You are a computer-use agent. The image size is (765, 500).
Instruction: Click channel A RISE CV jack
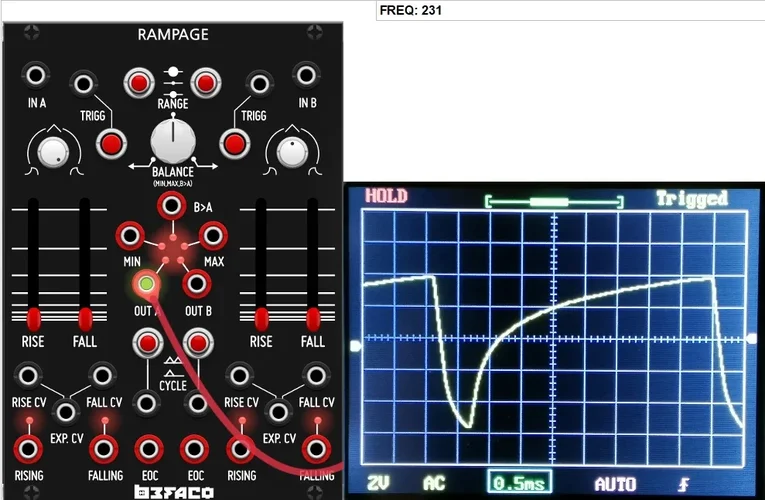(28, 376)
